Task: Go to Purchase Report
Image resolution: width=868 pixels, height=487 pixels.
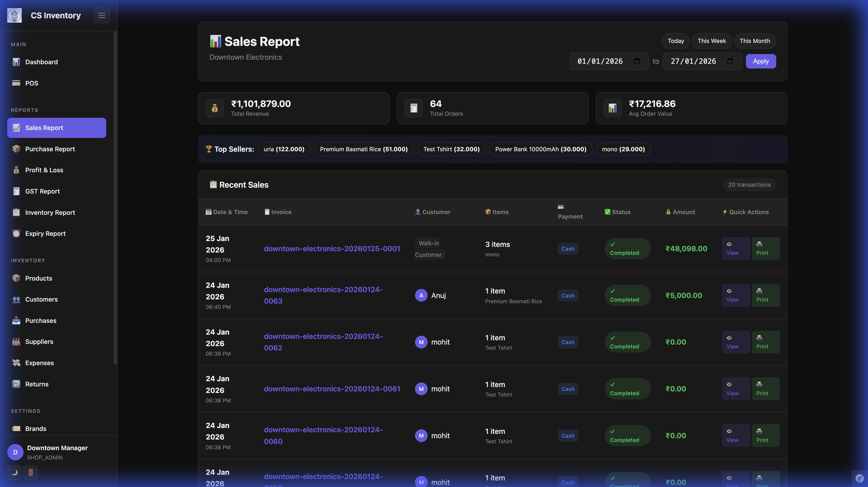Action: (57, 149)
